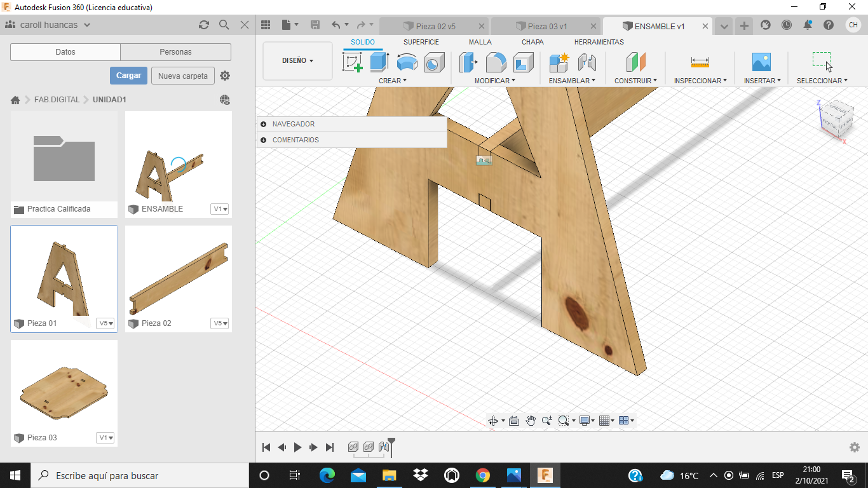Open the Pieza 03 thumbnail
The image size is (868, 488).
point(64,385)
